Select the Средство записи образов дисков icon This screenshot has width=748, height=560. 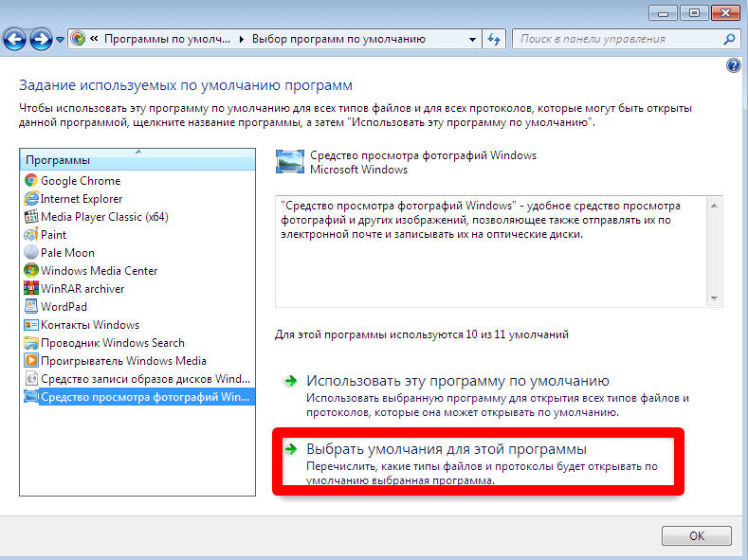tap(31, 379)
